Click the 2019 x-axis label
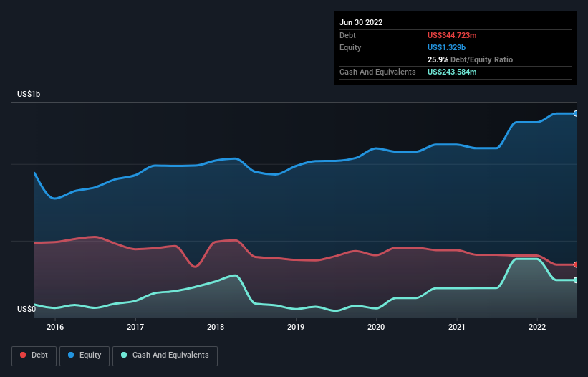 [x=296, y=327]
